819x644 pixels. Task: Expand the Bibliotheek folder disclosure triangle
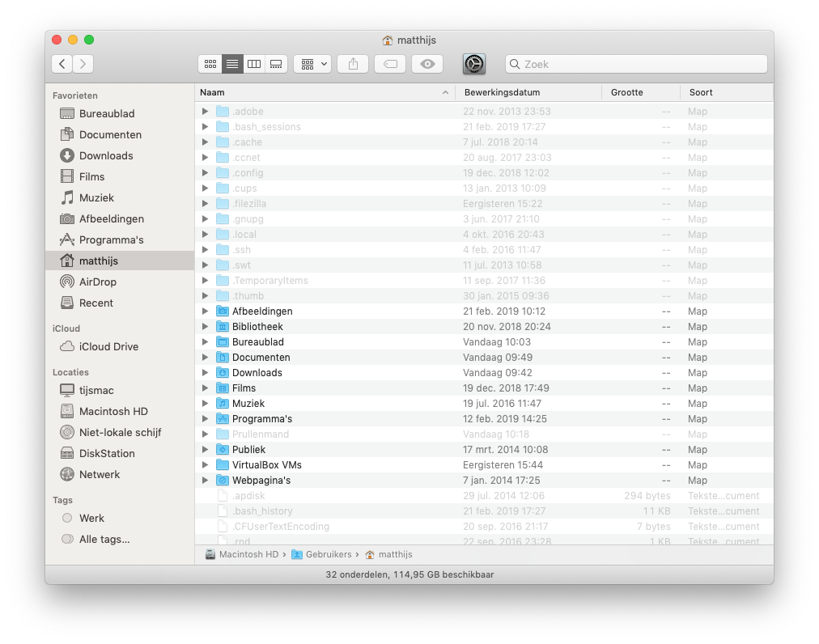click(x=206, y=327)
